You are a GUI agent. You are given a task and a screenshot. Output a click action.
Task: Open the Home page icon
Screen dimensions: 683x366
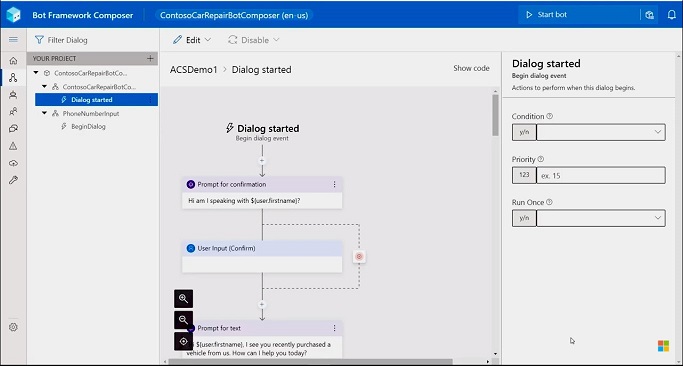tap(14, 61)
